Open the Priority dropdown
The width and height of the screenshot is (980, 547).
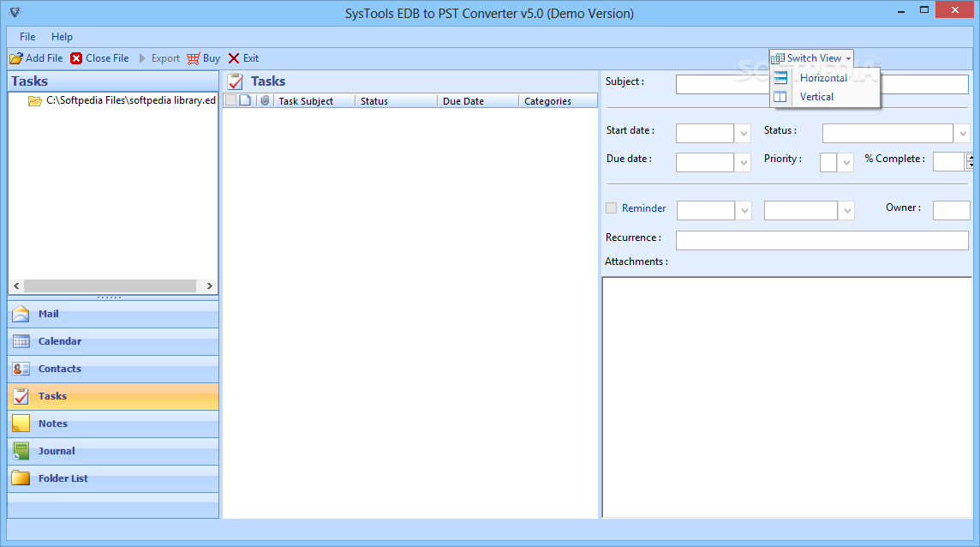click(846, 163)
